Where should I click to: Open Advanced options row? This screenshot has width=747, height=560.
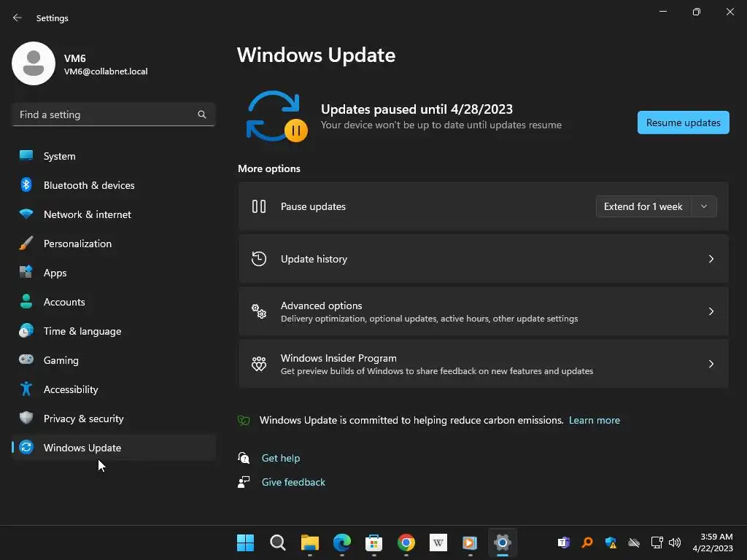[483, 311]
